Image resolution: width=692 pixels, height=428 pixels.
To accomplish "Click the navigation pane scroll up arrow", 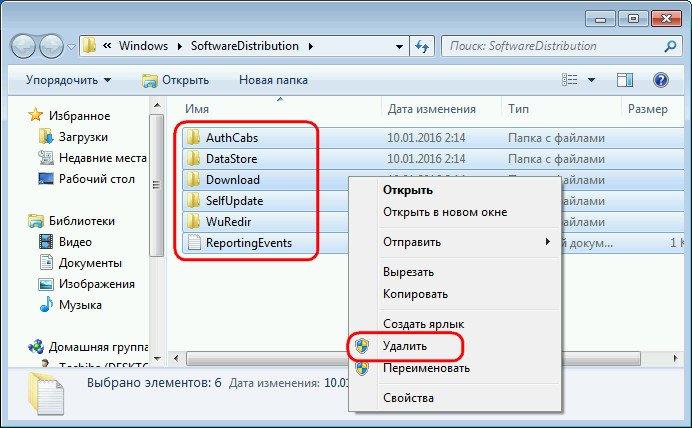I will pyautogui.click(x=157, y=105).
